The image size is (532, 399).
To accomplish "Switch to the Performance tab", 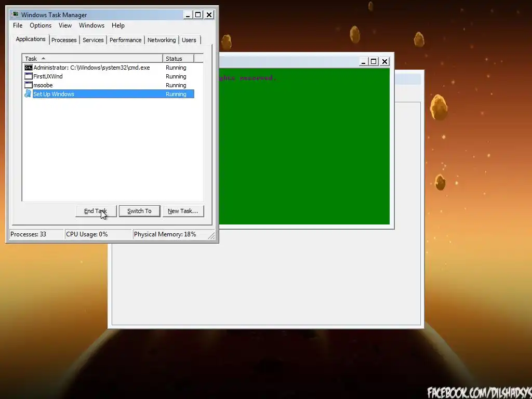I will (x=125, y=40).
